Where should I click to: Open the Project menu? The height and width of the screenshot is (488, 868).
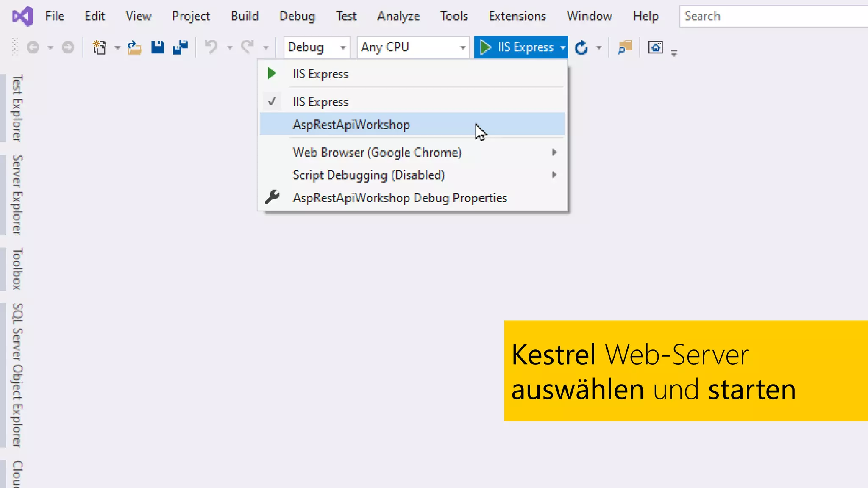tap(191, 17)
